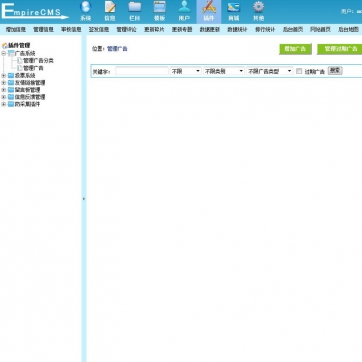Open the 管理广告 breadcrumb link
This screenshot has height=362, width=362.
(x=117, y=49)
